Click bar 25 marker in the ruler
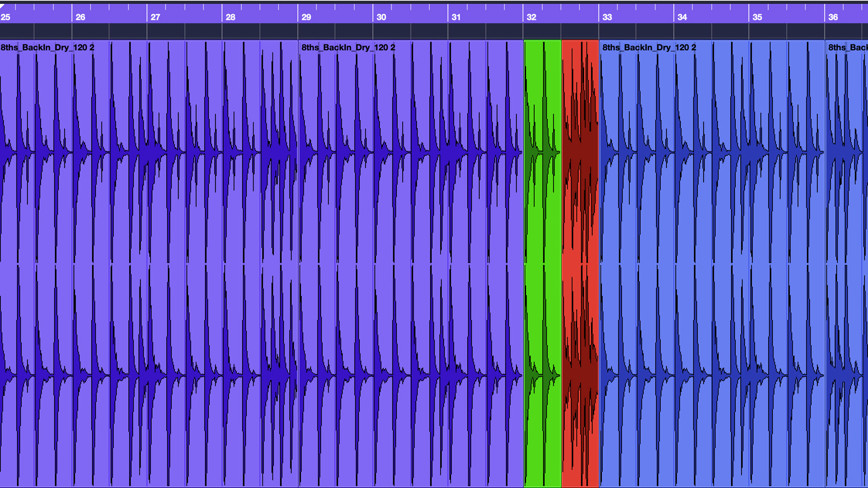868x488 pixels. pos(6,17)
